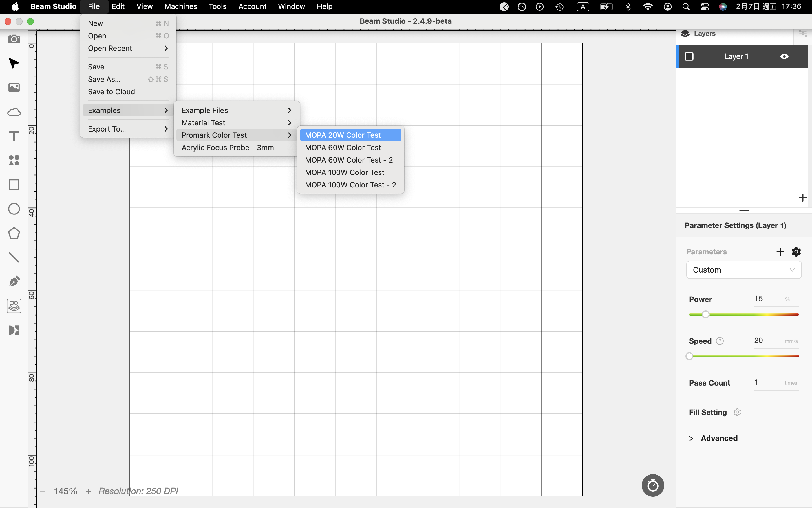Viewport: 812px width, 508px height.
Task: Open the Account menu
Action: tap(252, 7)
